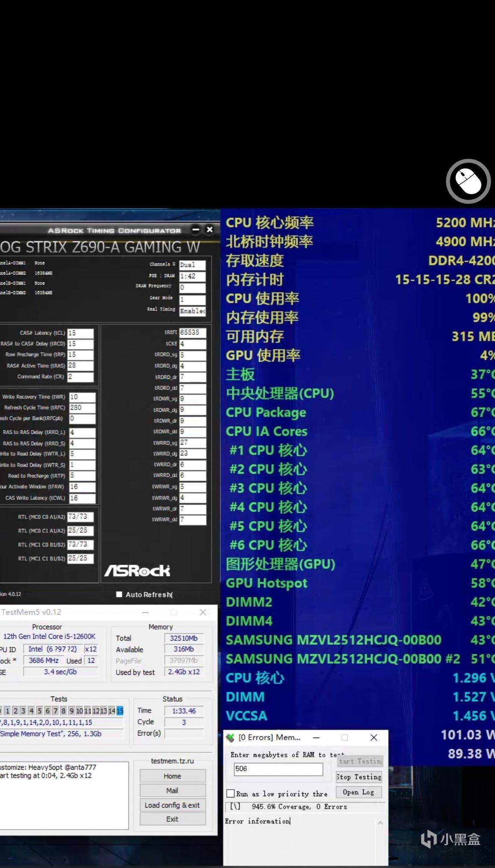The width and height of the screenshot is (495, 868).
Task: Click the Channels # field showing Dual
Action: click(193, 265)
